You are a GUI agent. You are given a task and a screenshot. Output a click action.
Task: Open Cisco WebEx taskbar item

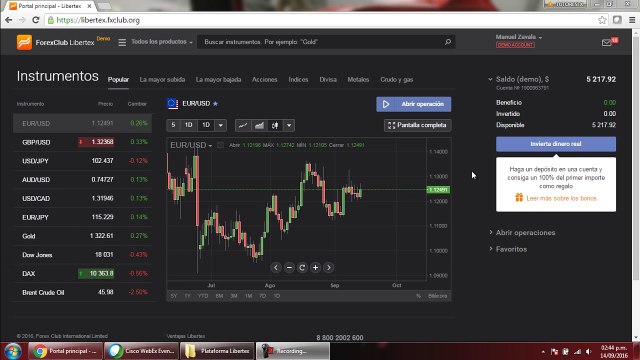[141, 351]
